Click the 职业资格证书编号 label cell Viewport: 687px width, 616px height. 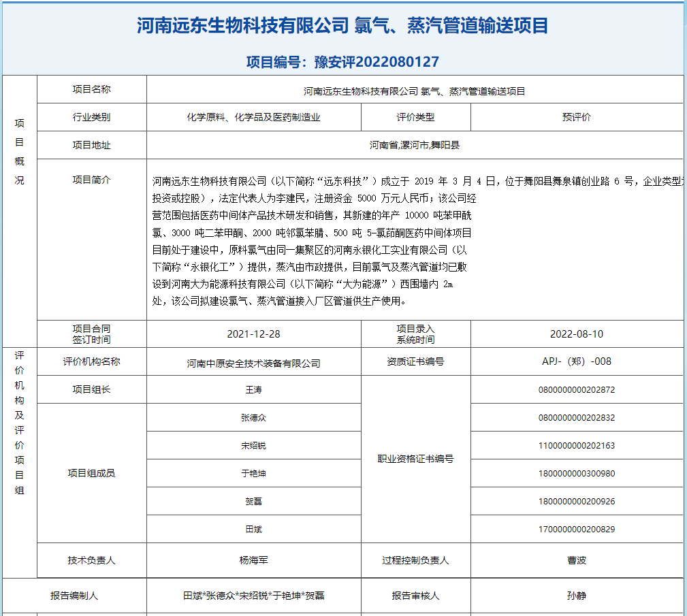[x=415, y=459]
